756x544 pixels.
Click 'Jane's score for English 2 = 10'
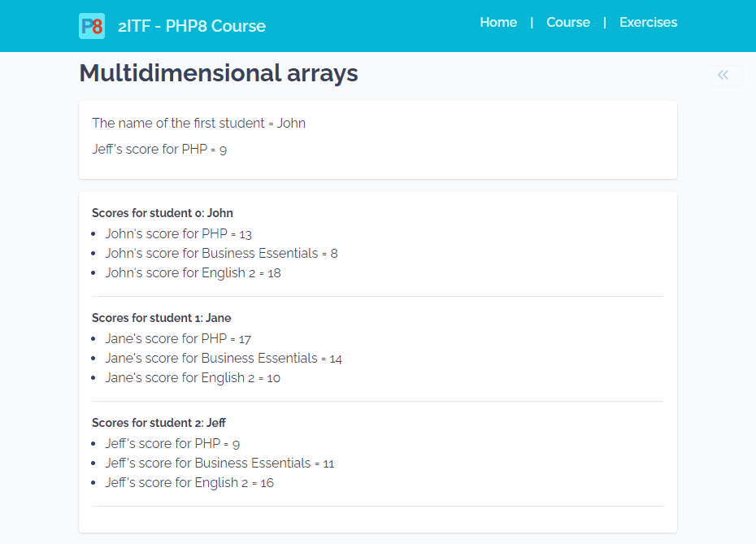tap(193, 378)
